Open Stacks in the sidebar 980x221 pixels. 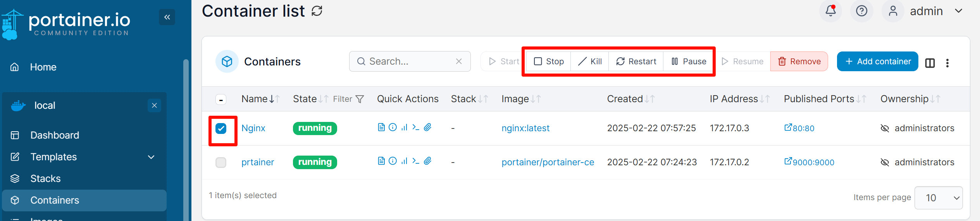(45, 178)
